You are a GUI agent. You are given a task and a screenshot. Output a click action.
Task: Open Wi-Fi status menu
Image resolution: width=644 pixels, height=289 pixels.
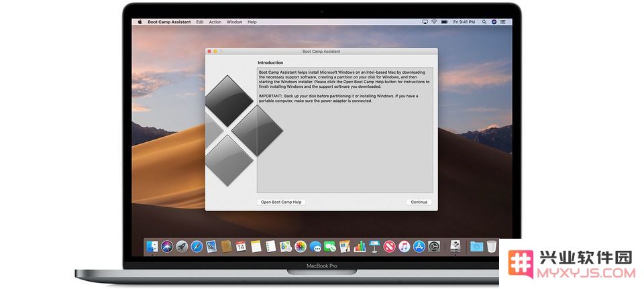434,21
